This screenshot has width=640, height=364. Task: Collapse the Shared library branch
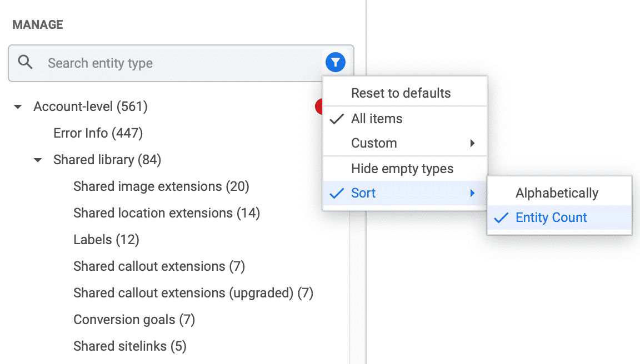tap(37, 160)
